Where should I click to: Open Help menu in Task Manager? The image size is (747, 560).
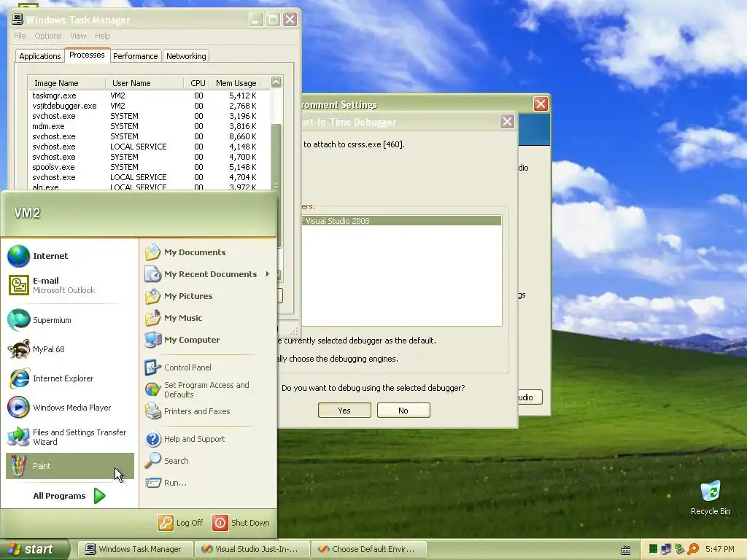[x=102, y=36]
